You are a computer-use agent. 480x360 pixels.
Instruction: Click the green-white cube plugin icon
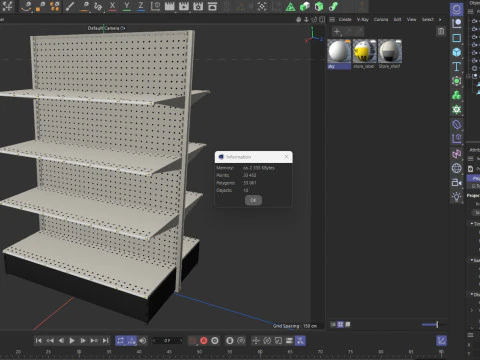click(305, 6)
